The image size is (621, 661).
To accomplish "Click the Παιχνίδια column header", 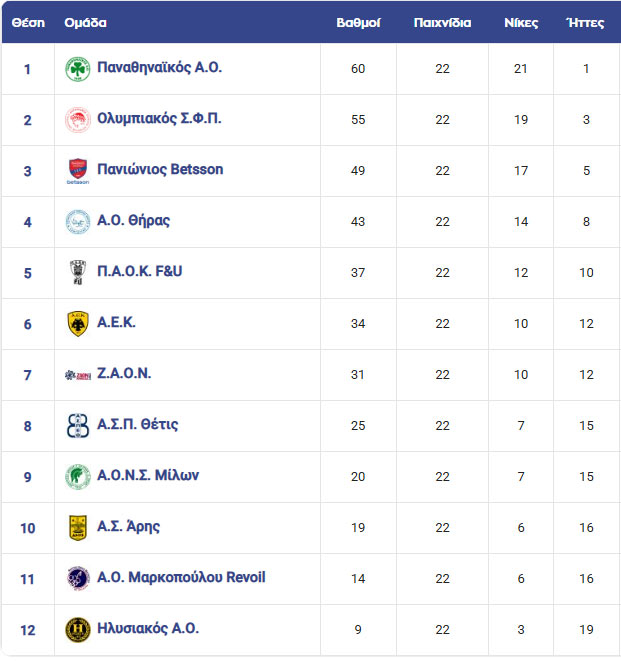I will (x=442, y=22).
